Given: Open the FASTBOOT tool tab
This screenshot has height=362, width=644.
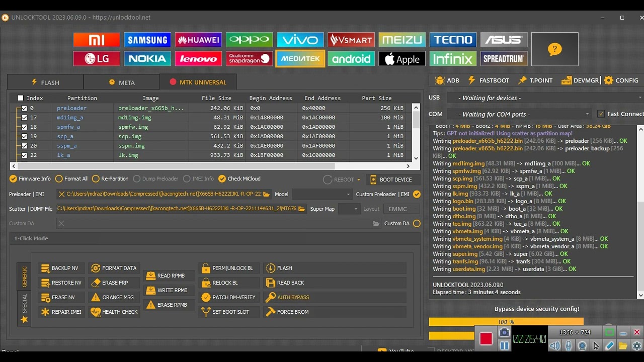Looking at the screenshot, I should 489,80.
